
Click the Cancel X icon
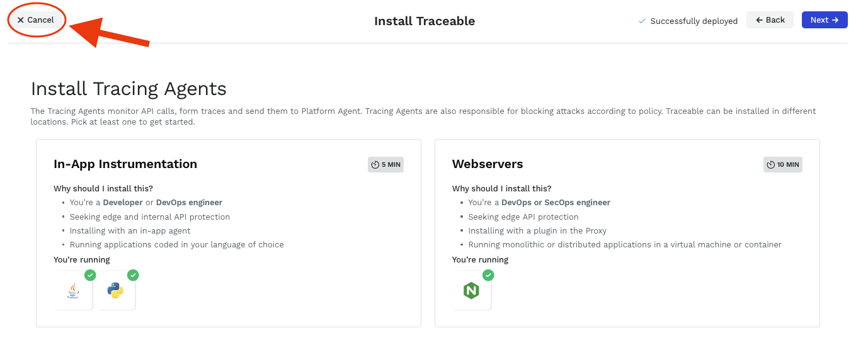(x=21, y=20)
